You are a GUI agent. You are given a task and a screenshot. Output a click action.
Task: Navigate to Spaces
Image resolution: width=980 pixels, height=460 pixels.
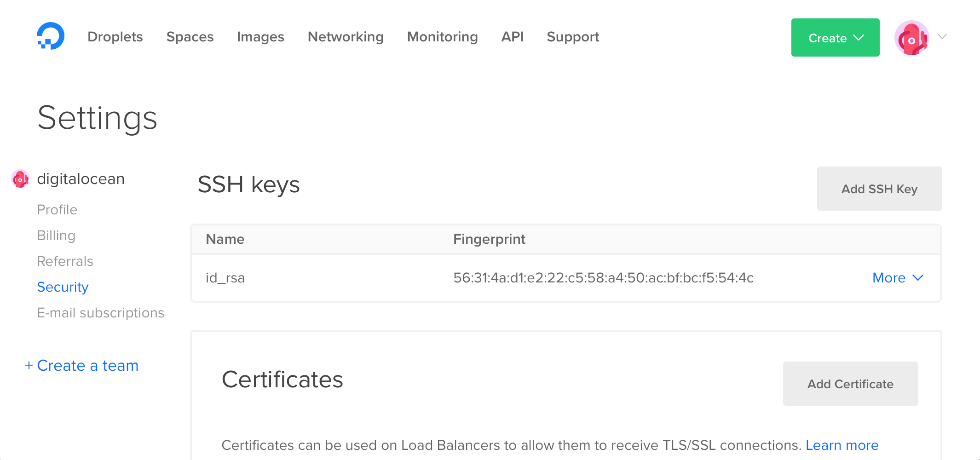coord(190,37)
